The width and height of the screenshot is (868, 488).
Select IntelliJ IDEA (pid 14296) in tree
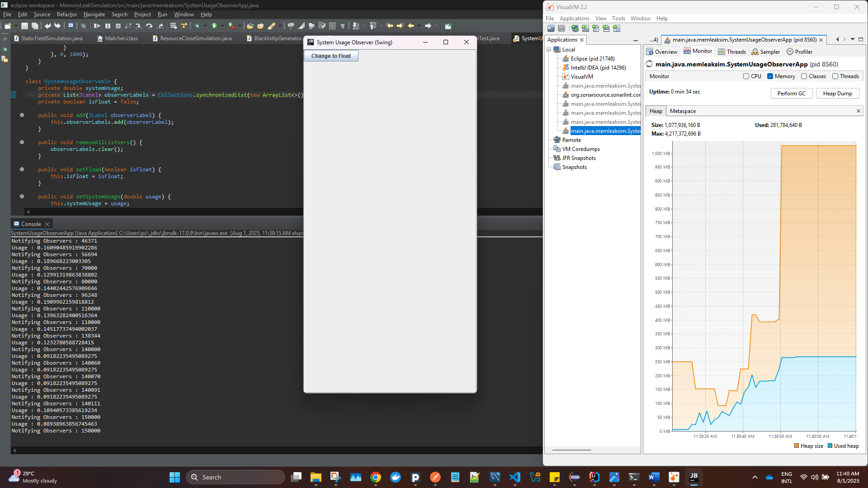coord(598,68)
